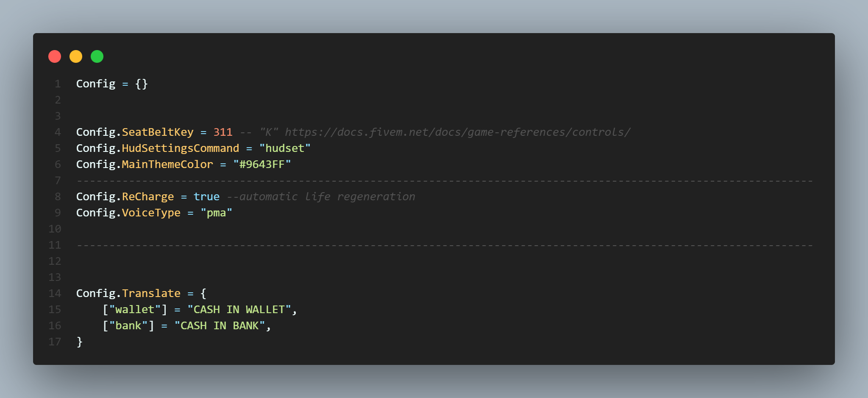Screen dimensions: 868x398
Task: Click the "bank" table key
Action: pos(128,326)
